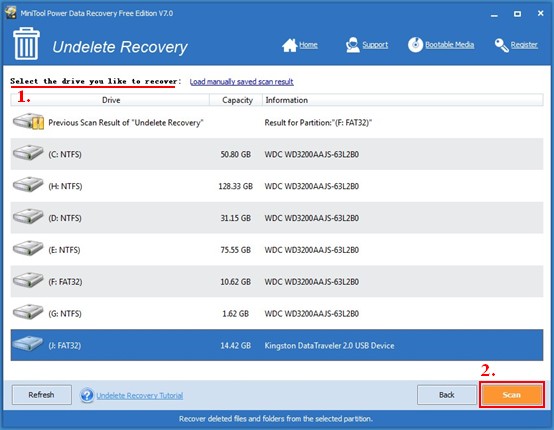Image resolution: width=554 pixels, height=430 pixels.
Task: Click the drive icon for C: NTFS
Action: pos(28,153)
